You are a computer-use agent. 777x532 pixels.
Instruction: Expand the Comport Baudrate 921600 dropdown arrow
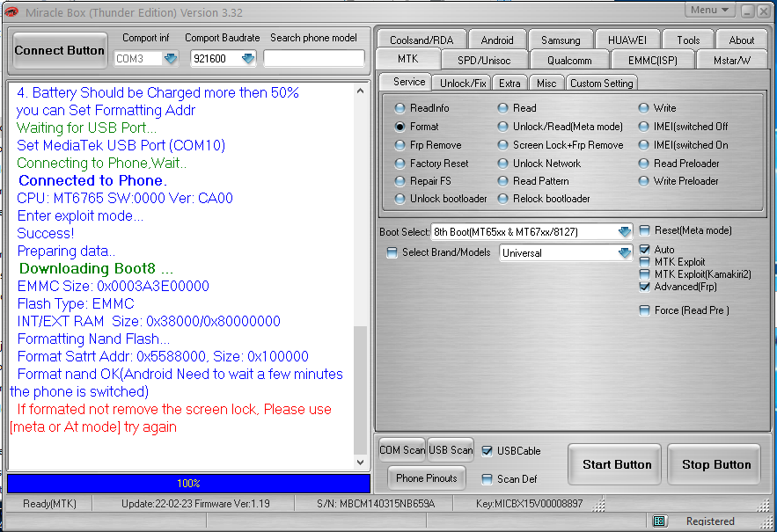point(248,58)
